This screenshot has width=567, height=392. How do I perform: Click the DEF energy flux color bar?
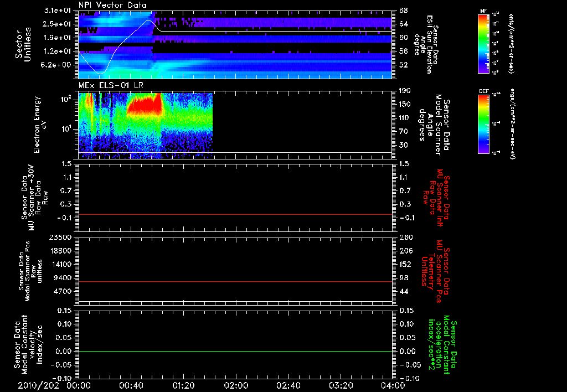tap(483, 124)
